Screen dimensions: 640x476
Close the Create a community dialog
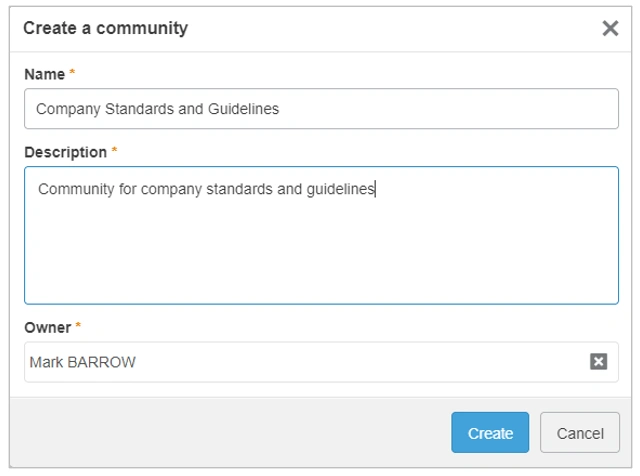pos(610,28)
